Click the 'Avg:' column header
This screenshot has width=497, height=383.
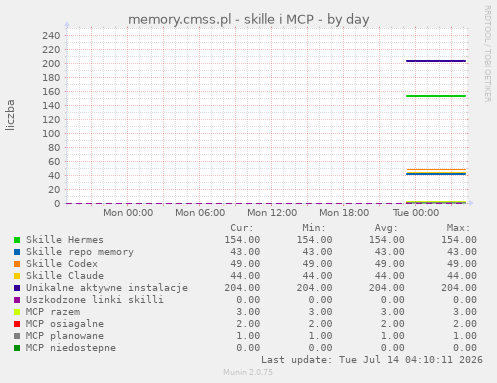click(x=386, y=228)
